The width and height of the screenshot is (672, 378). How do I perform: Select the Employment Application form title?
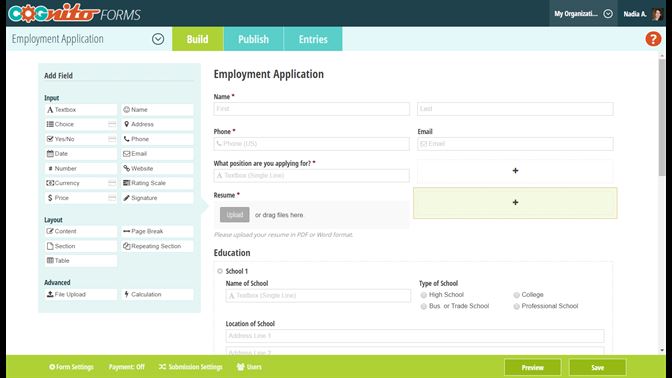269,74
